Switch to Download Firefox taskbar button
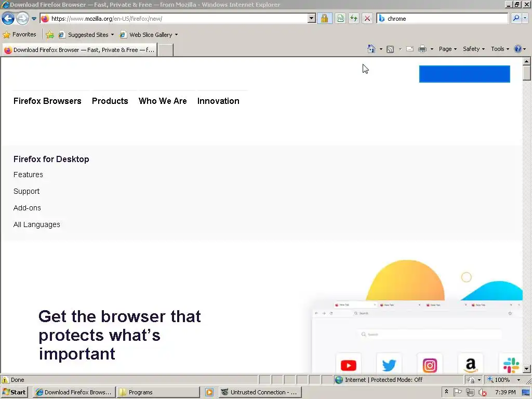This screenshot has width=532, height=399. point(74,392)
